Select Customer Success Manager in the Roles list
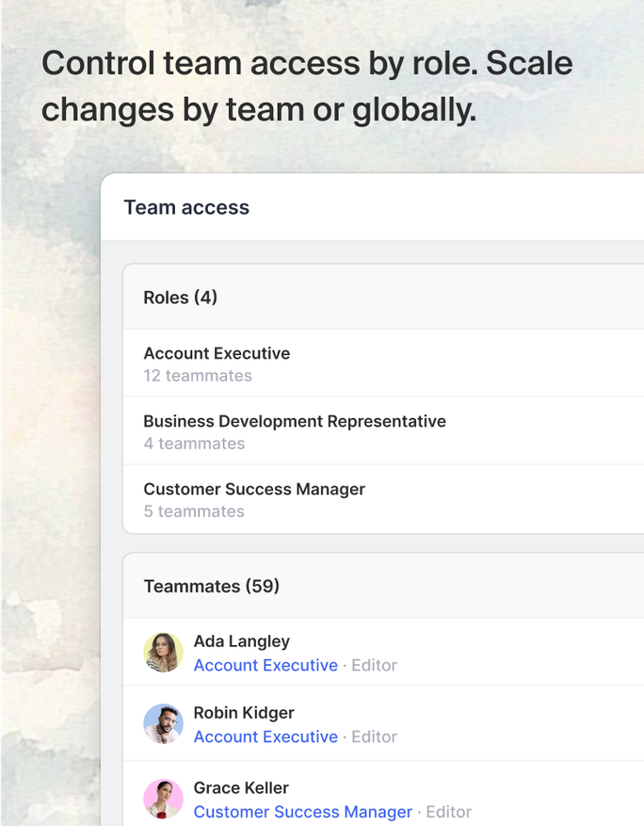The height and width of the screenshot is (826, 644). pyautogui.click(x=254, y=489)
